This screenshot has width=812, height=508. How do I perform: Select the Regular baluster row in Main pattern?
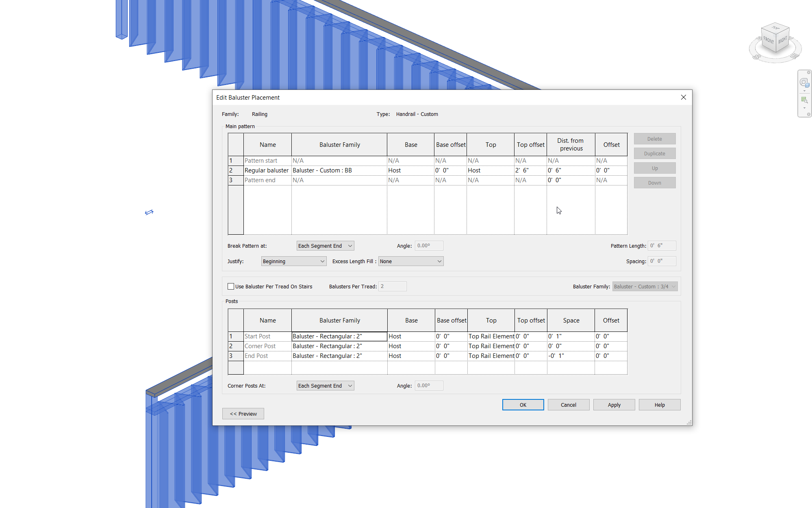pos(267,170)
